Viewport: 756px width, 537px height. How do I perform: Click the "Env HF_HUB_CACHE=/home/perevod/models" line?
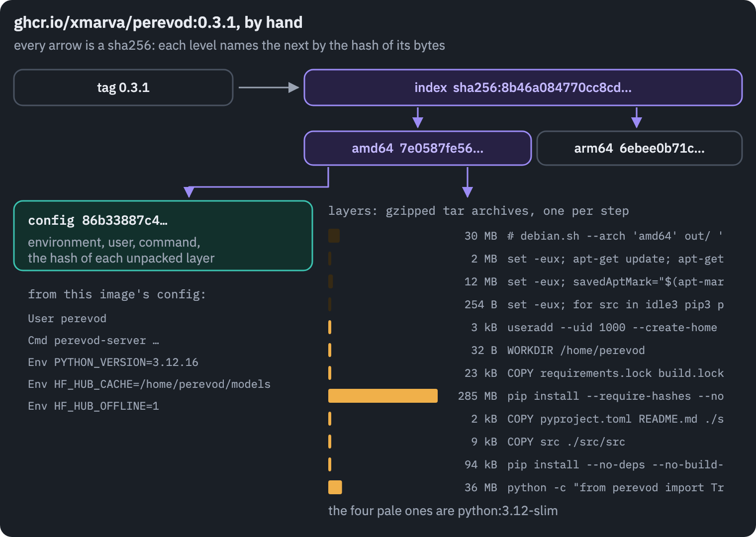[149, 384]
